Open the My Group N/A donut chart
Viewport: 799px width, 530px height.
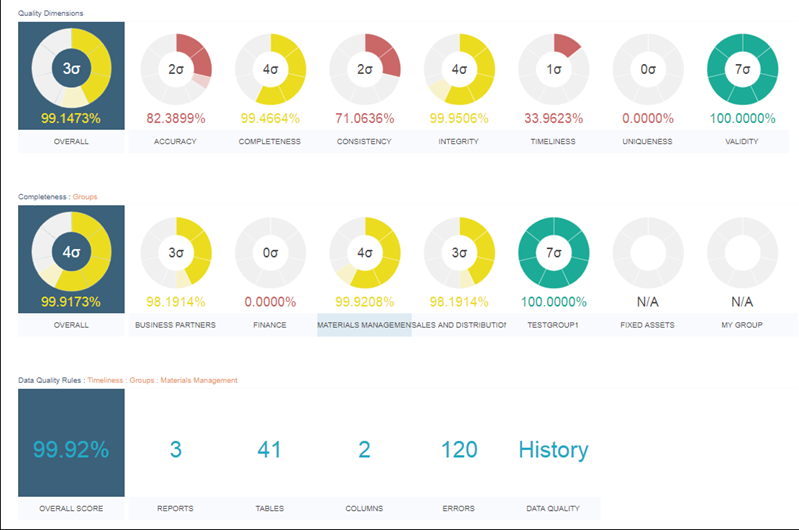[742, 253]
